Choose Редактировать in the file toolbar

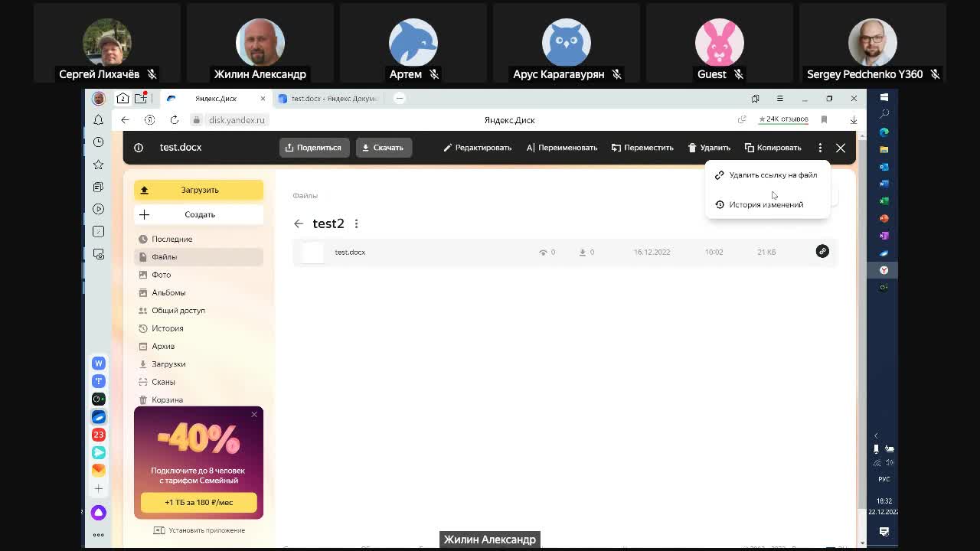tap(477, 148)
